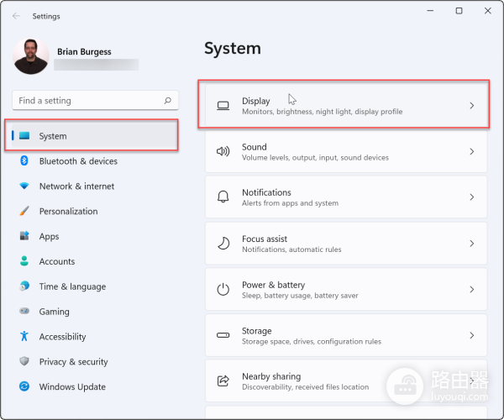The height and width of the screenshot is (420, 504).
Task: Click the Bluetooth & devices icon
Action: click(24, 161)
